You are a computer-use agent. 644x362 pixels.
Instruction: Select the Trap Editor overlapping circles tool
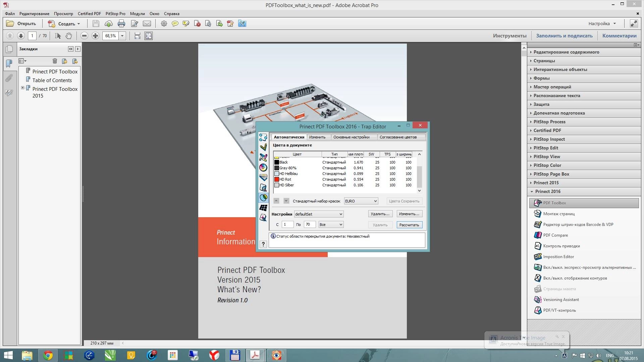[x=263, y=197]
